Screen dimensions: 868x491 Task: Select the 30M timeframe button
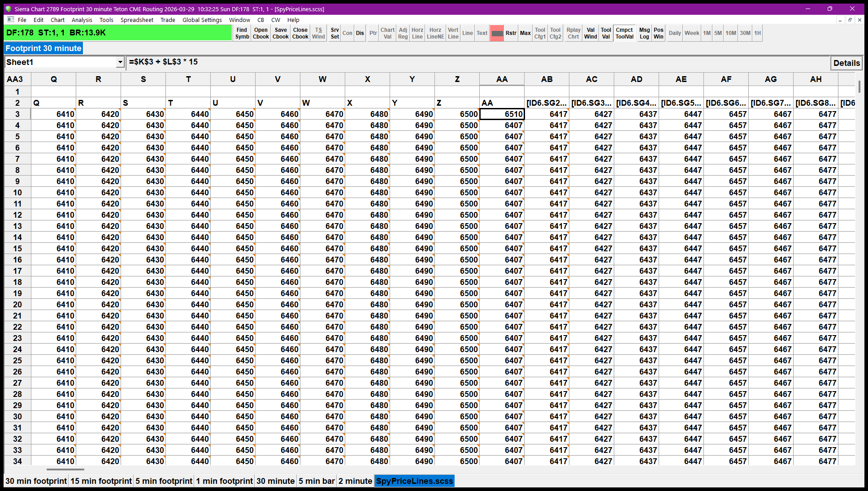(745, 33)
